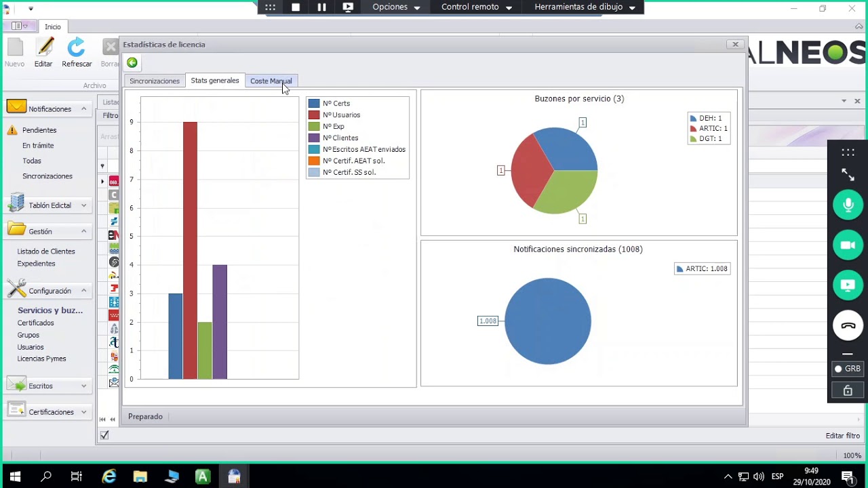
Task: Toggle GRB recording indicator
Action: click(848, 369)
